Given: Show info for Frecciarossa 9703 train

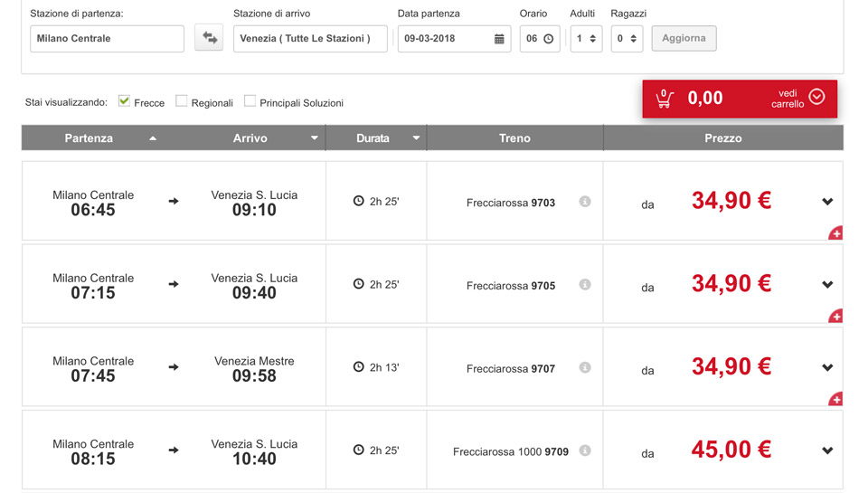Looking at the screenshot, I should 585,202.
